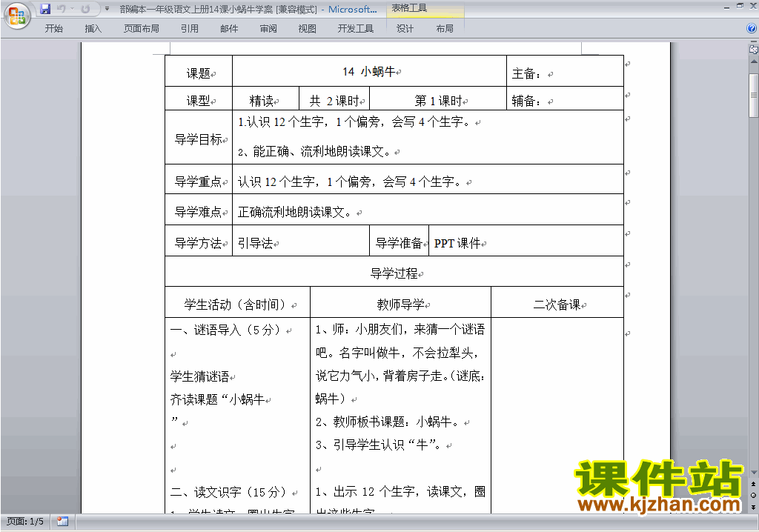Click the 课题 table cell
Viewport: 759px width, 532px height.
point(199,72)
